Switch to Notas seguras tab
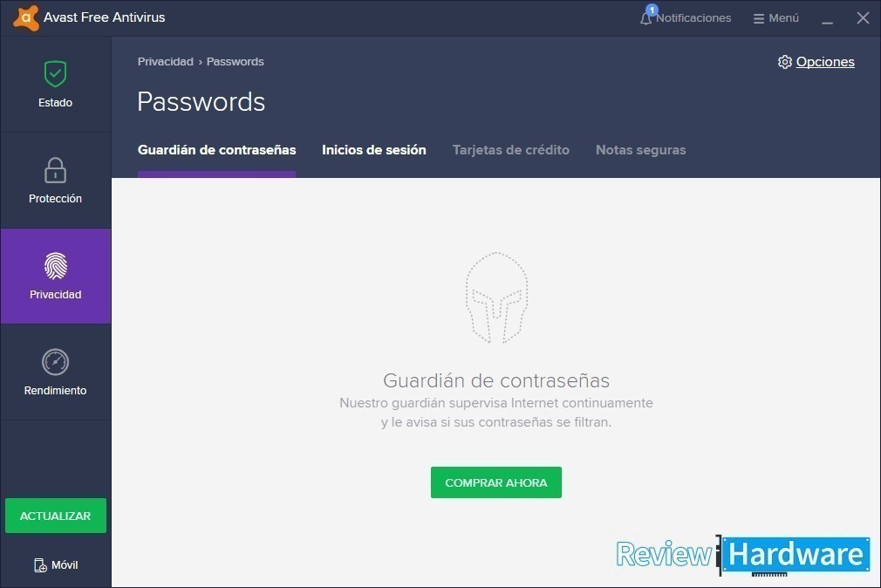Screen dimensions: 881x588 640,150
